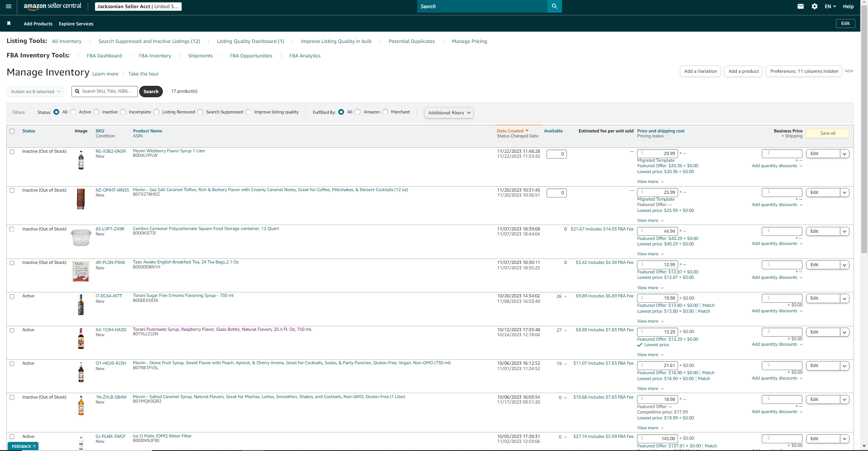The height and width of the screenshot is (451, 868).
Task: Select checkbox for Cambro container row
Action: pyautogui.click(x=12, y=229)
